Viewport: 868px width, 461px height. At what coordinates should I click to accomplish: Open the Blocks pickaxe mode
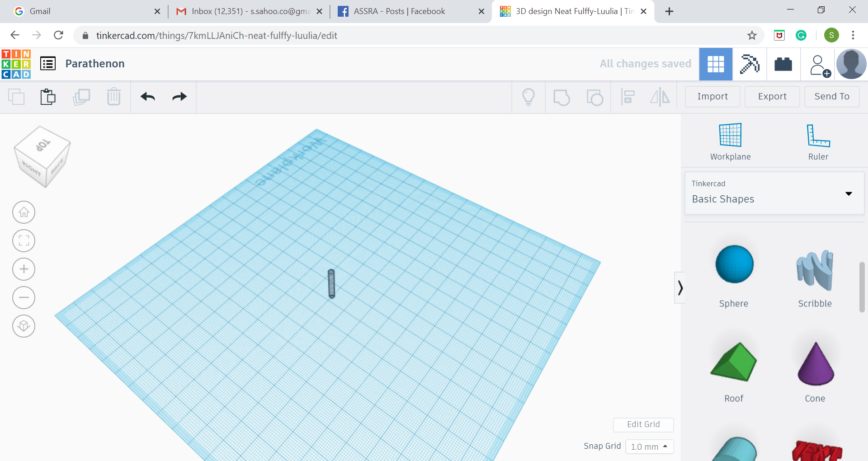749,64
